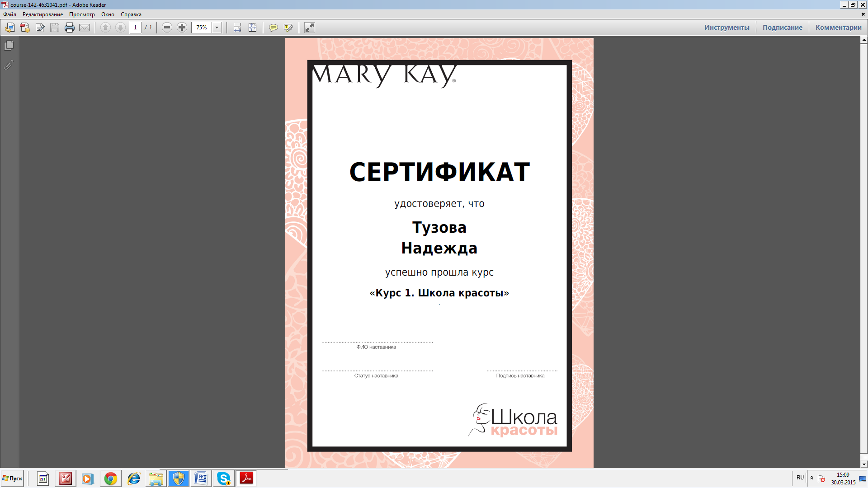Go to previous page arrow

point(105,28)
